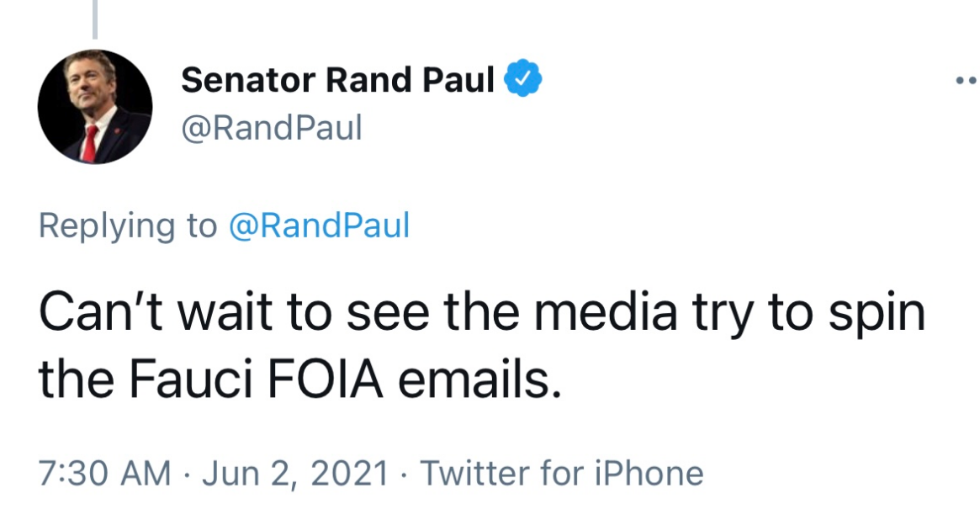Screen dimensions: 980x531
Task: Open the Senator Rand Paul display name
Action: pyautogui.click(x=337, y=79)
